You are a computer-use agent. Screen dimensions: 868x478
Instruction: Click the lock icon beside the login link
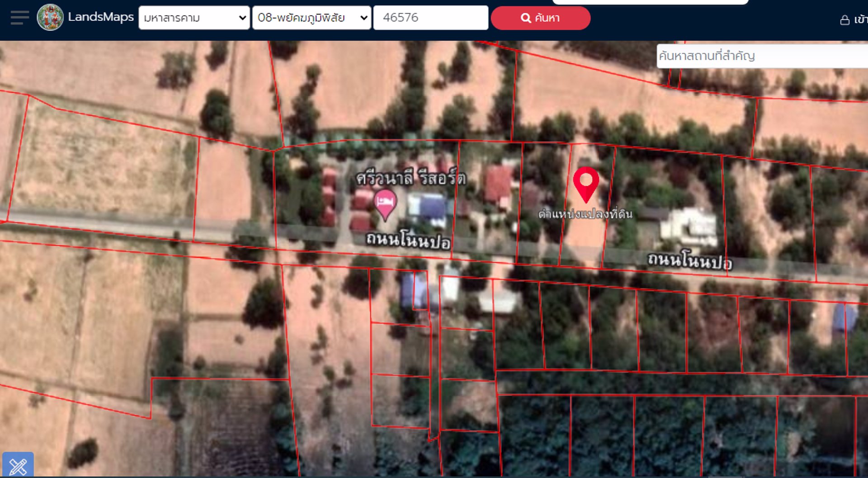point(844,20)
